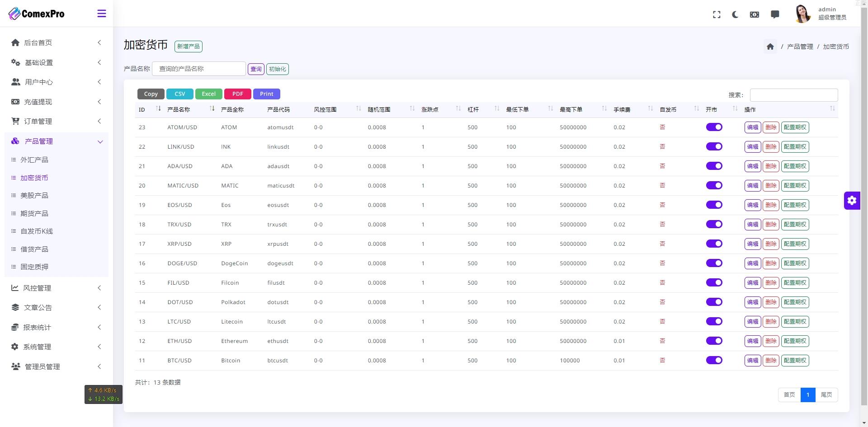The height and width of the screenshot is (427, 868).
Task: Expand the 用户中心 sidebar menu
Action: (57, 82)
